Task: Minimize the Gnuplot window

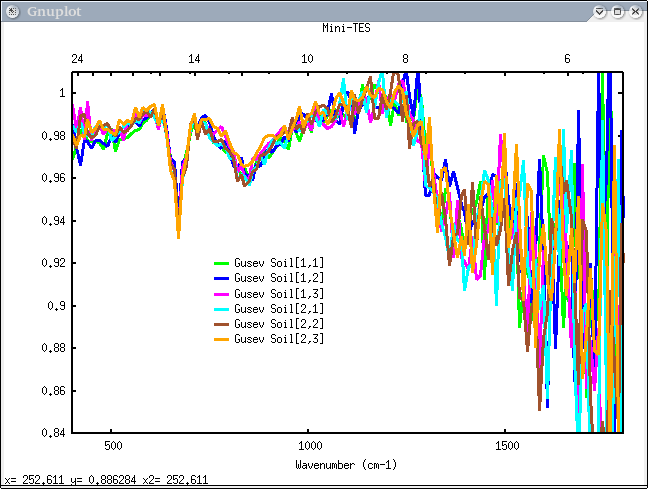Action: [x=599, y=12]
